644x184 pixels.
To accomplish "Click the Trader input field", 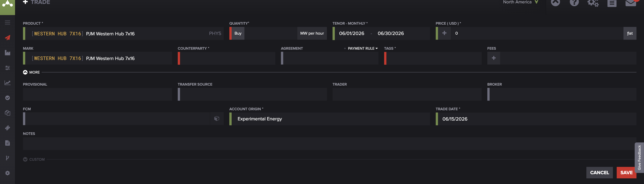I will pos(407,94).
